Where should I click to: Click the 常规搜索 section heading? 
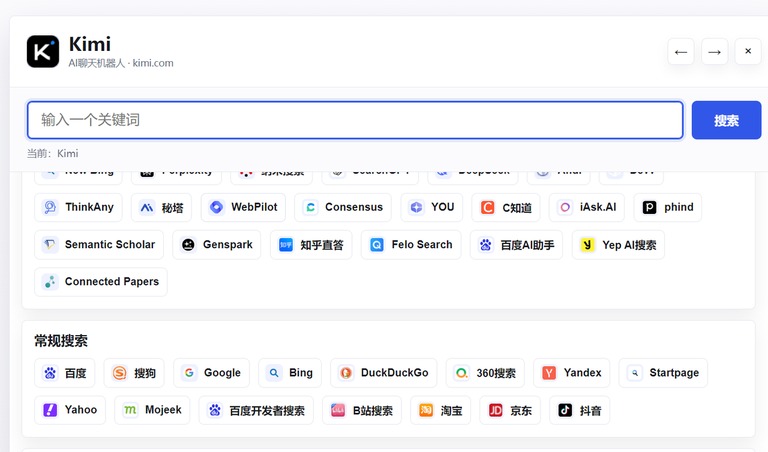(61, 341)
